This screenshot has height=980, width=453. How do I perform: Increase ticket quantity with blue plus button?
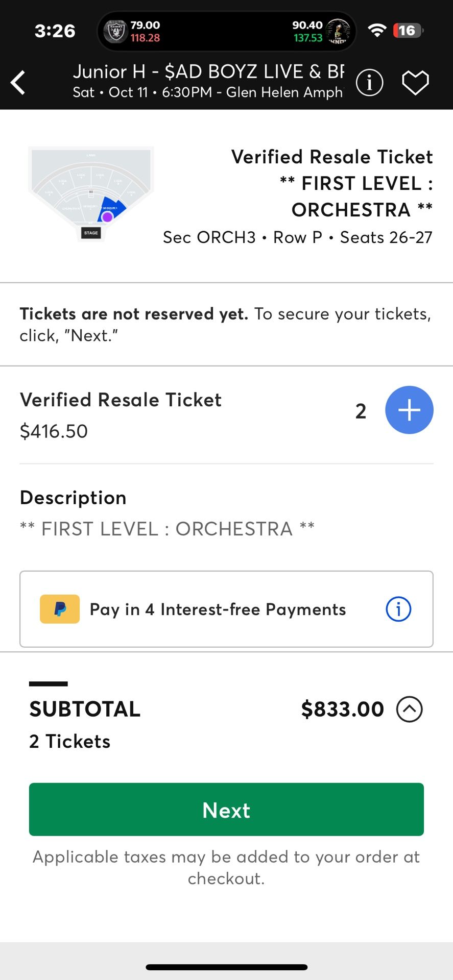coord(409,410)
